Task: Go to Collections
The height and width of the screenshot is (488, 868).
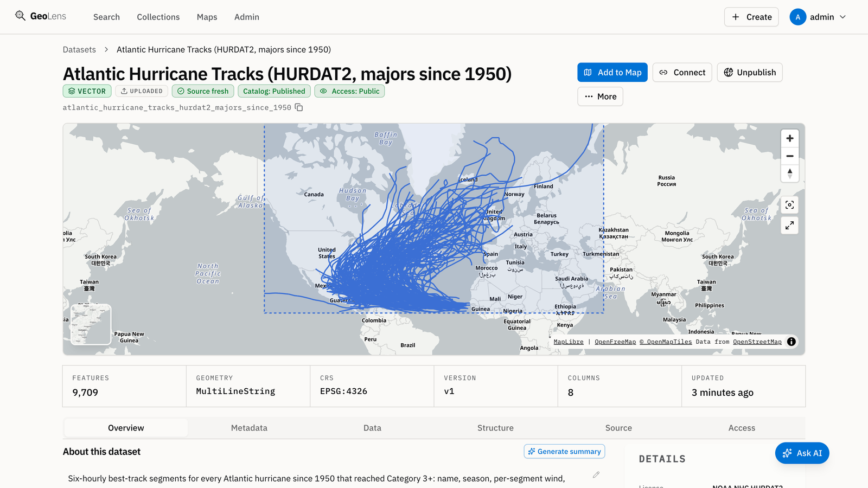Action: point(158,17)
